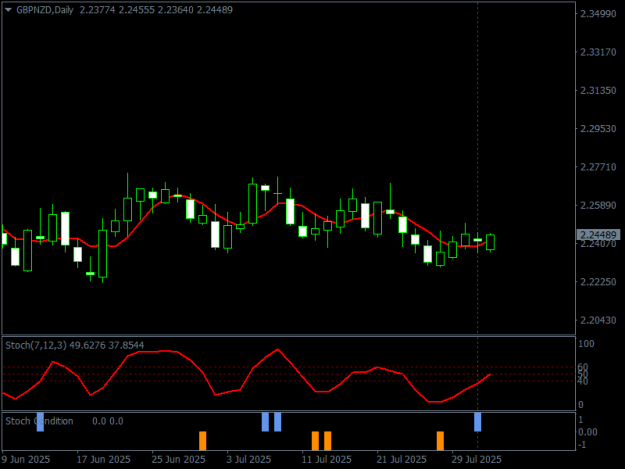Click the 2.20430 price axis label
The image size is (625, 469).
[598, 320]
